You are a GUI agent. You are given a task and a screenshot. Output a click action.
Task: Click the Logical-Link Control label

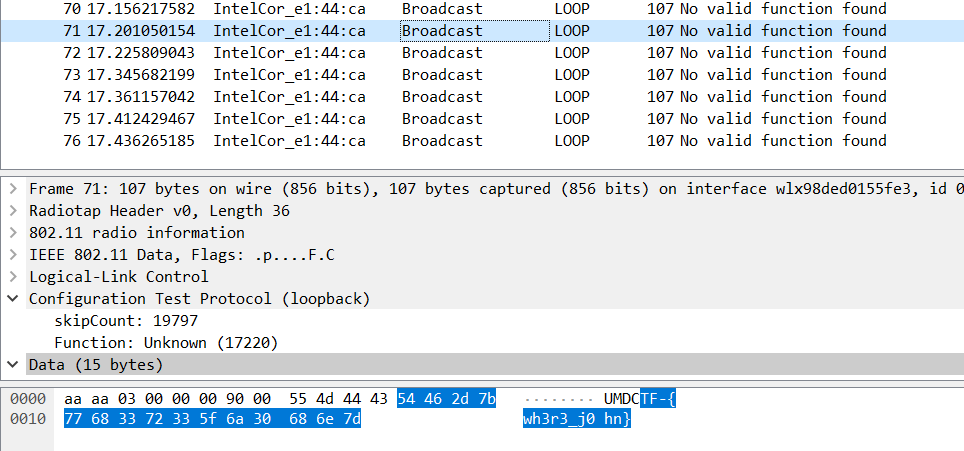tap(119, 277)
